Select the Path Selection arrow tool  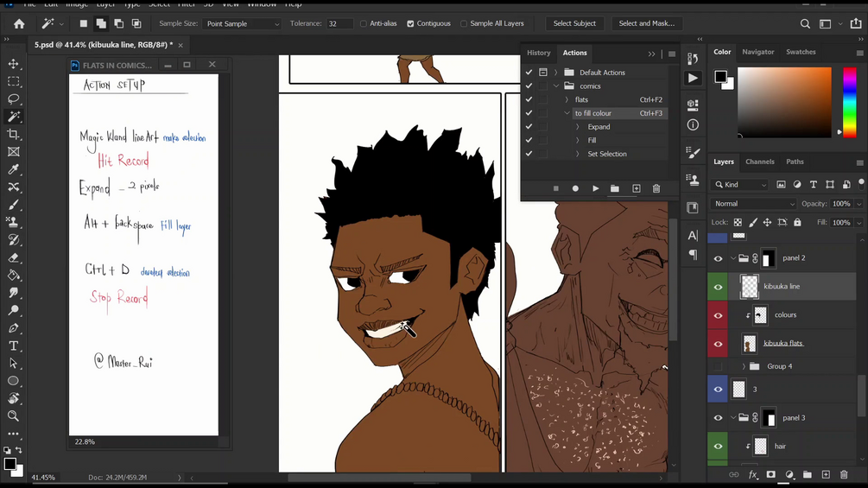point(13,364)
